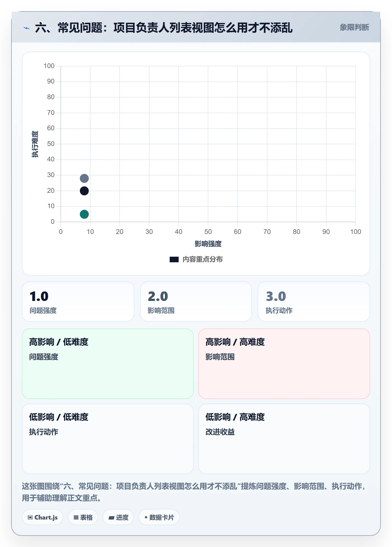Viewport: 392px width, 547px height.
Task: Click the 影响强度 x-axis title
Action: tap(208, 244)
